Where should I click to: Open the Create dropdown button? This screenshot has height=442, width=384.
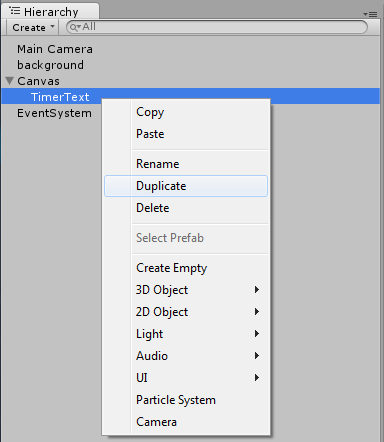(x=32, y=27)
